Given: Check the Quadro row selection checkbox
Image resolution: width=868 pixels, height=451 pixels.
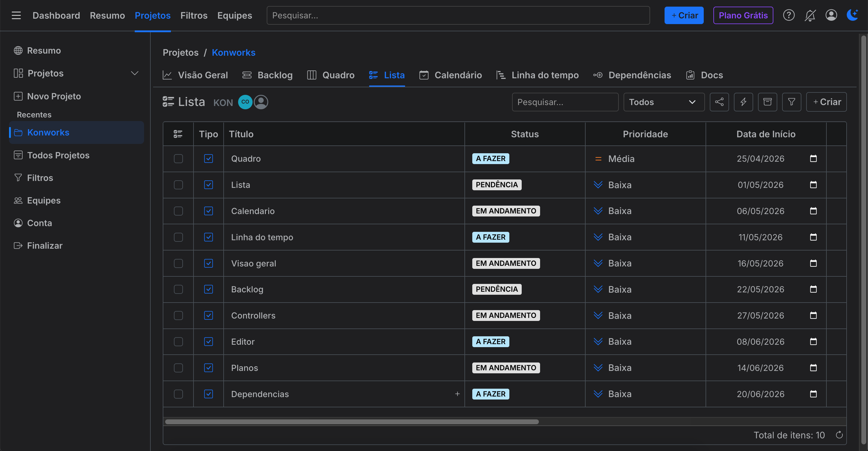Looking at the screenshot, I should 178,159.
